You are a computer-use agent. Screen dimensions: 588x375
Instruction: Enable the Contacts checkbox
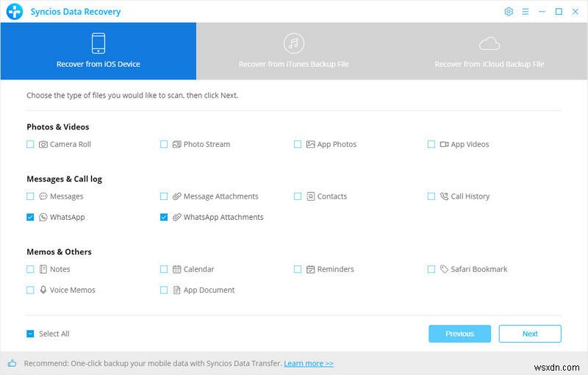298,196
